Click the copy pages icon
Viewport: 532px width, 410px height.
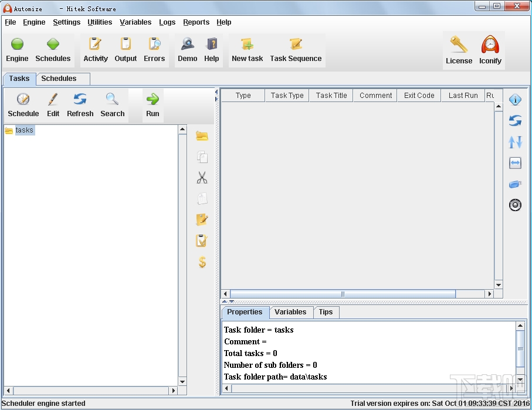(x=202, y=157)
